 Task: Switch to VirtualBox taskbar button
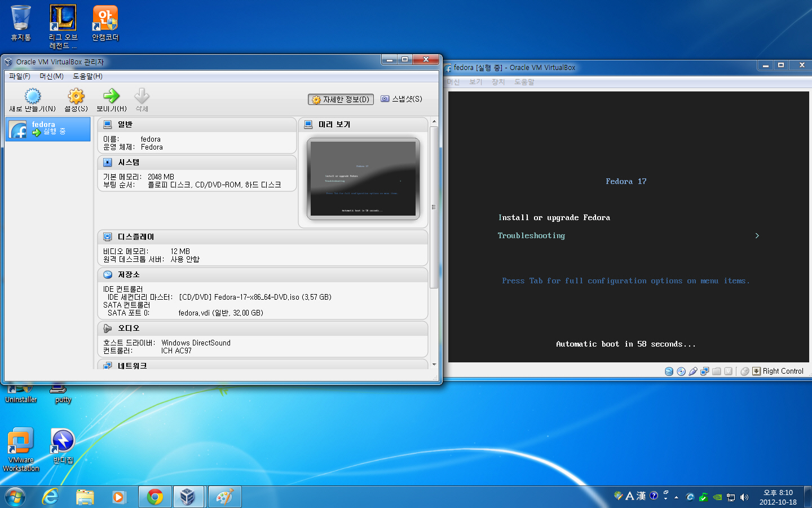(x=189, y=497)
